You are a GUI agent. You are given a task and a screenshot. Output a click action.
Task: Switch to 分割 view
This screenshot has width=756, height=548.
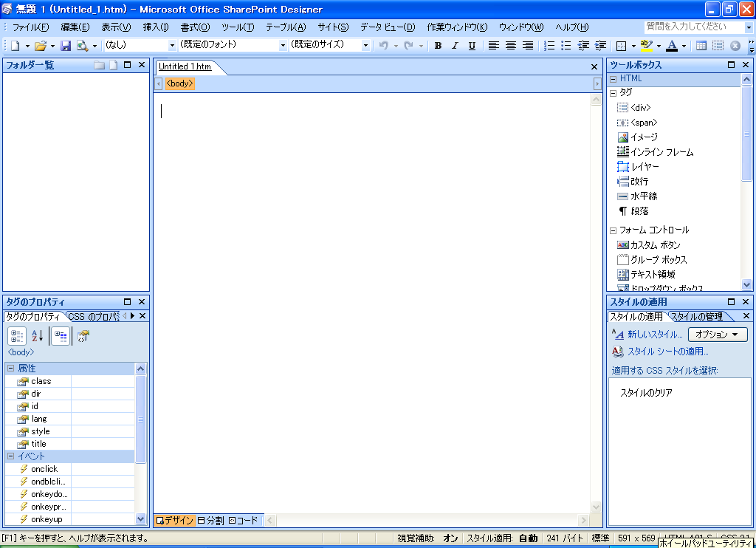210,521
